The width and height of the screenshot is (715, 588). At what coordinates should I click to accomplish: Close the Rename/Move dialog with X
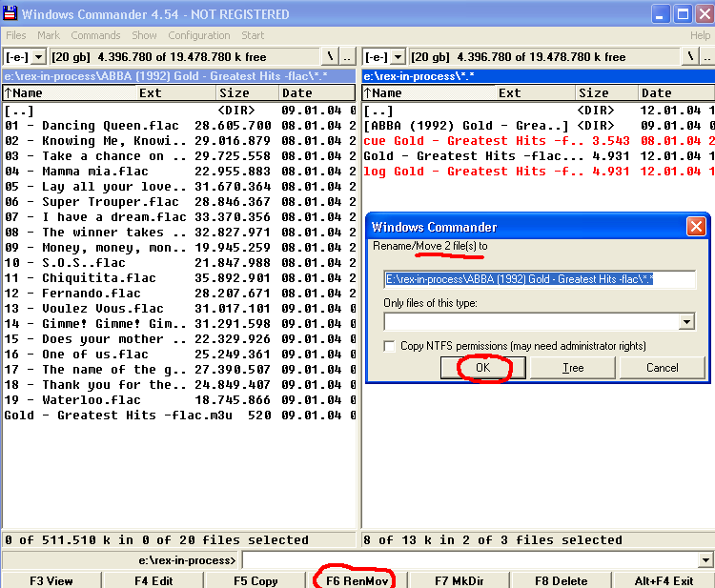click(x=696, y=227)
